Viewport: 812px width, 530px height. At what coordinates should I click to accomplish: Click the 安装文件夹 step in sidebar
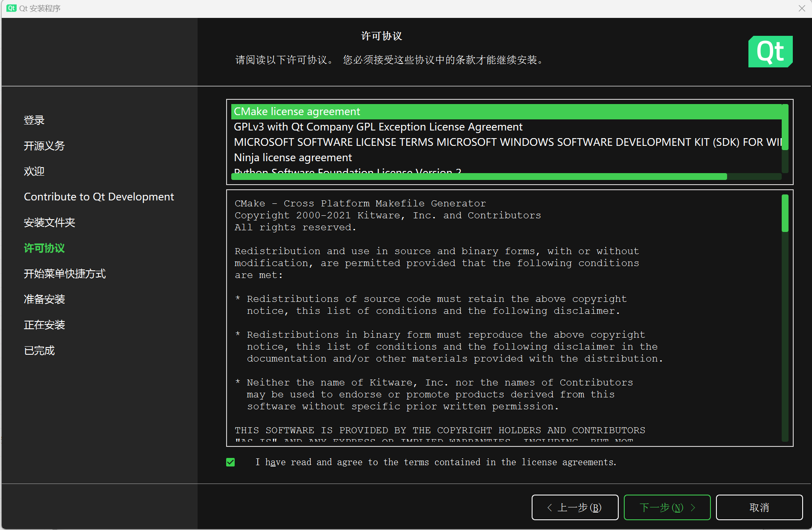point(49,223)
